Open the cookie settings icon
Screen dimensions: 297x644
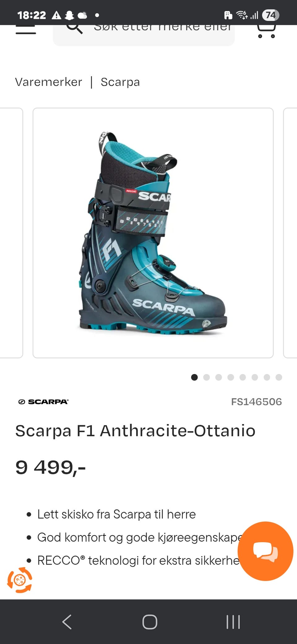click(x=20, y=580)
